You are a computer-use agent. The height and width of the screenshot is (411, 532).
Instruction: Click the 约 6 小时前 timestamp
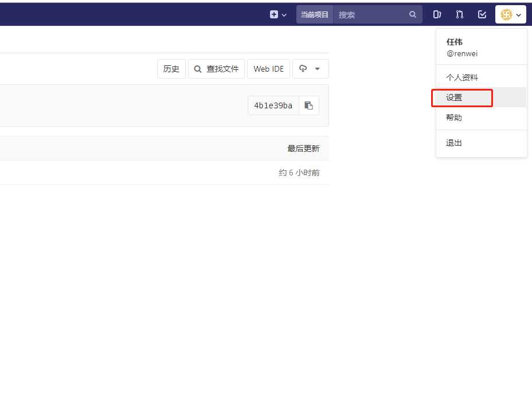(299, 173)
